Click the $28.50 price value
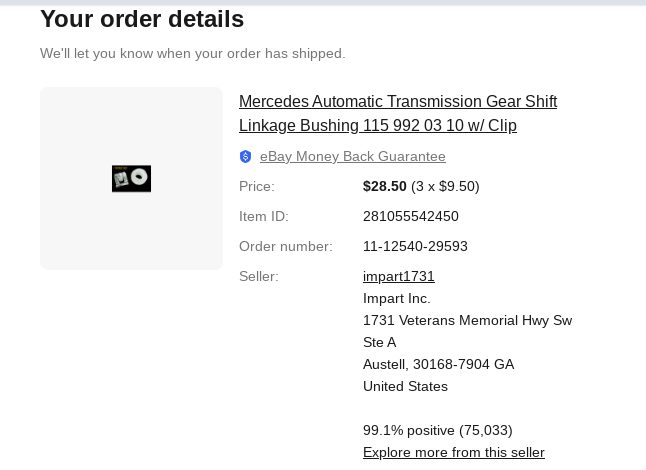The image size is (646, 470). click(385, 186)
